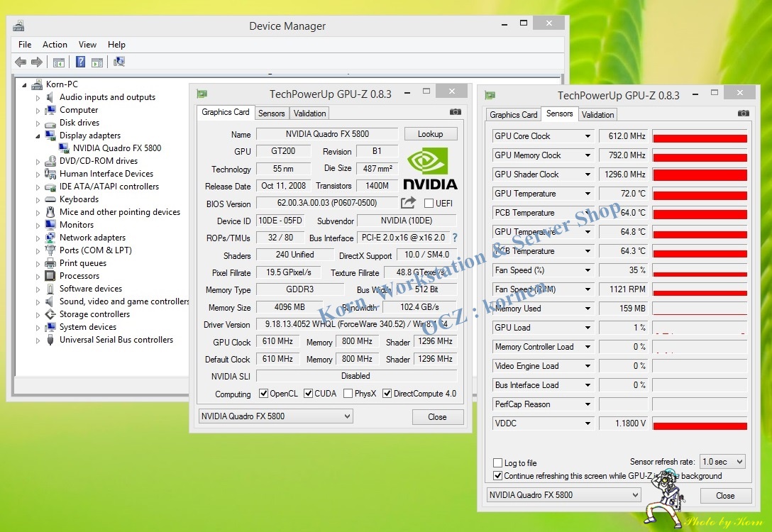
Task: Switch to Validation tab in Sensors window
Action: 597,115
